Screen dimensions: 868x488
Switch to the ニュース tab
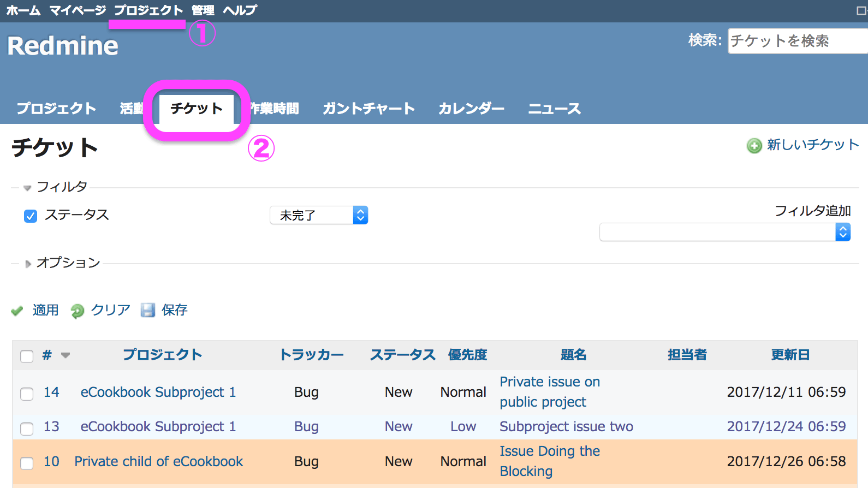(x=555, y=109)
